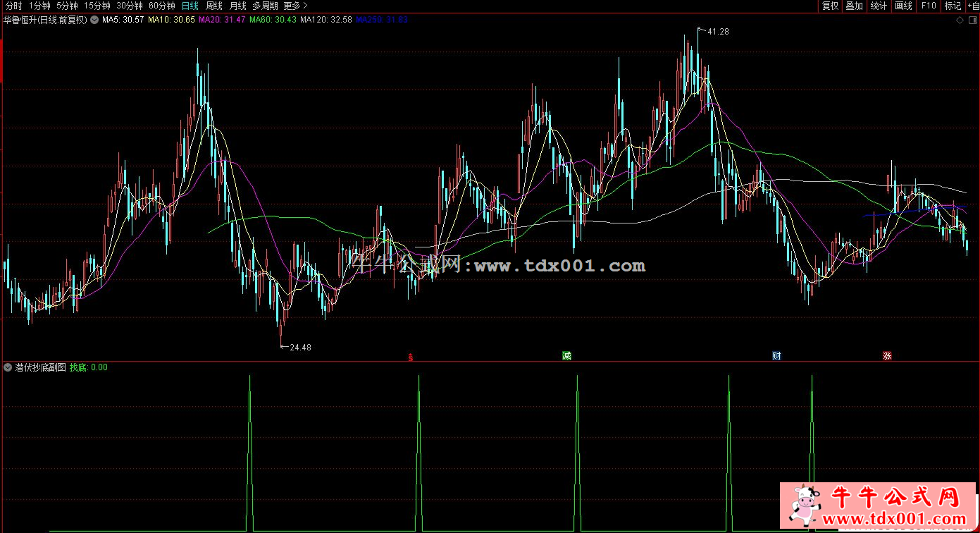Open the 多周期 multi-period view
Screen dimensions: 980x533
tap(266, 6)
